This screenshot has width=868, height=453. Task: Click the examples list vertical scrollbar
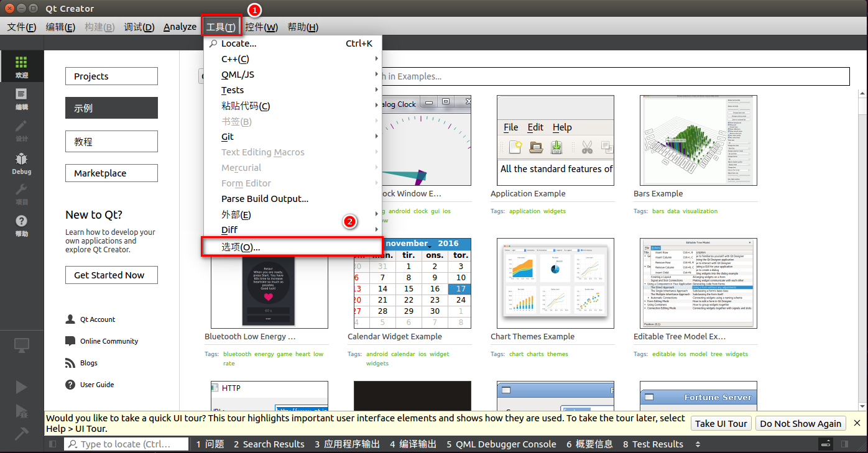[862, 249]
